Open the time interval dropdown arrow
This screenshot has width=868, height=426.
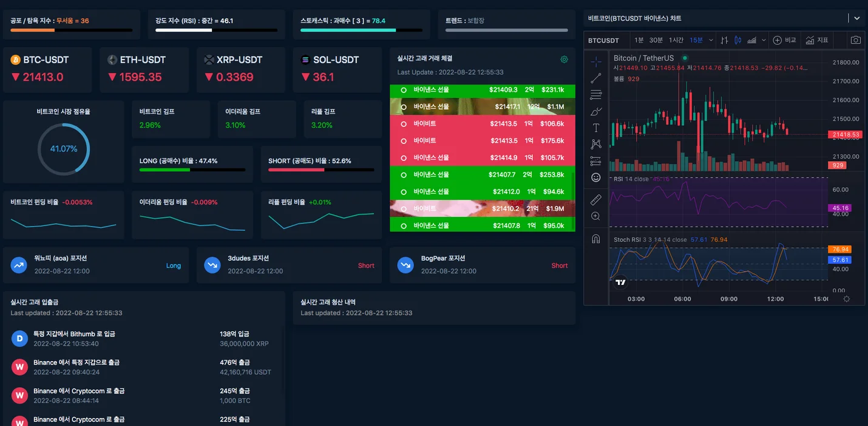(711, 40)
